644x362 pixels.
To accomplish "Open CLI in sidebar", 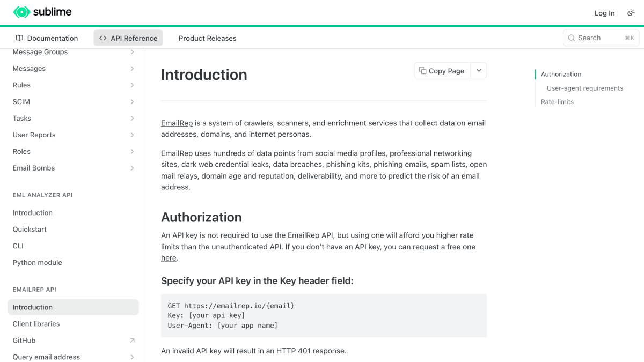I will click(x=73, y=246).
